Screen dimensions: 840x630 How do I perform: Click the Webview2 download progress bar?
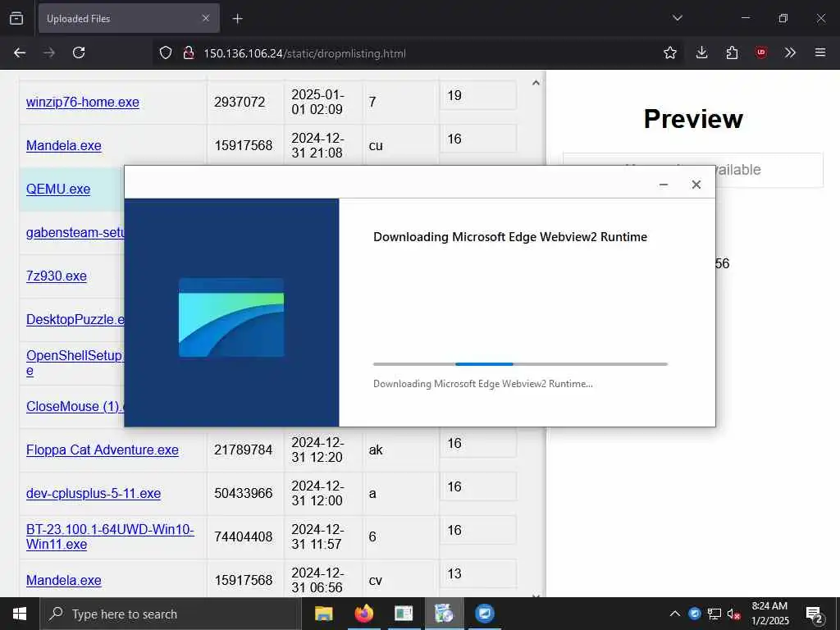[520, 363]
